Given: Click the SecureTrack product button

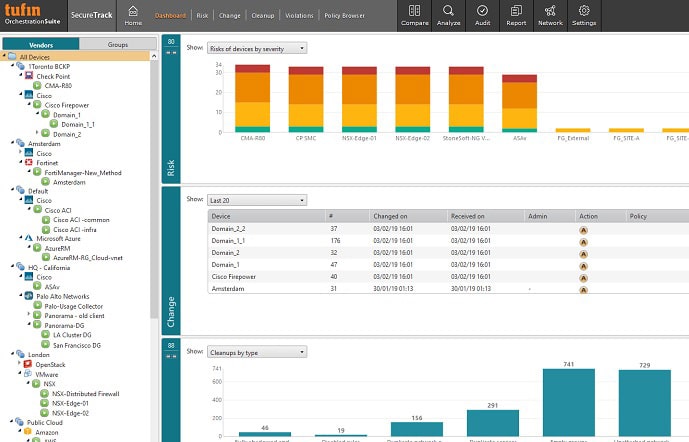Looking at the screenshot, I should 92,15.
